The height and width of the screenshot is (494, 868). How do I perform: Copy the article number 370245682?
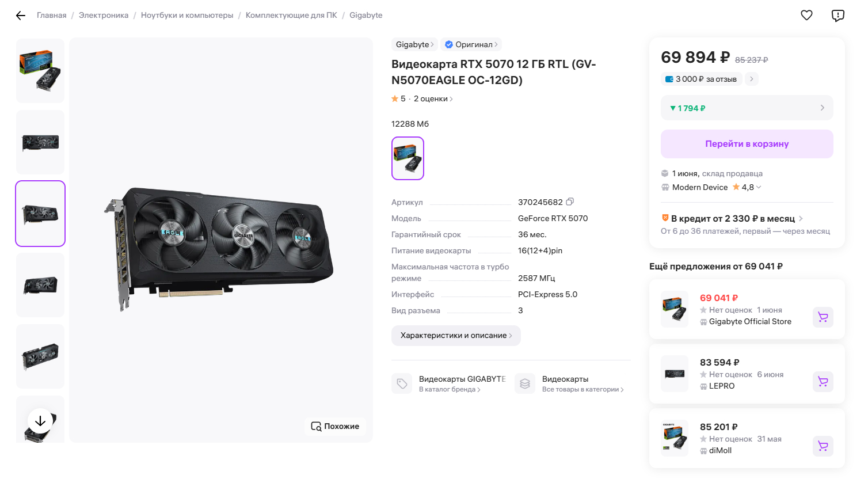[570, 202]
